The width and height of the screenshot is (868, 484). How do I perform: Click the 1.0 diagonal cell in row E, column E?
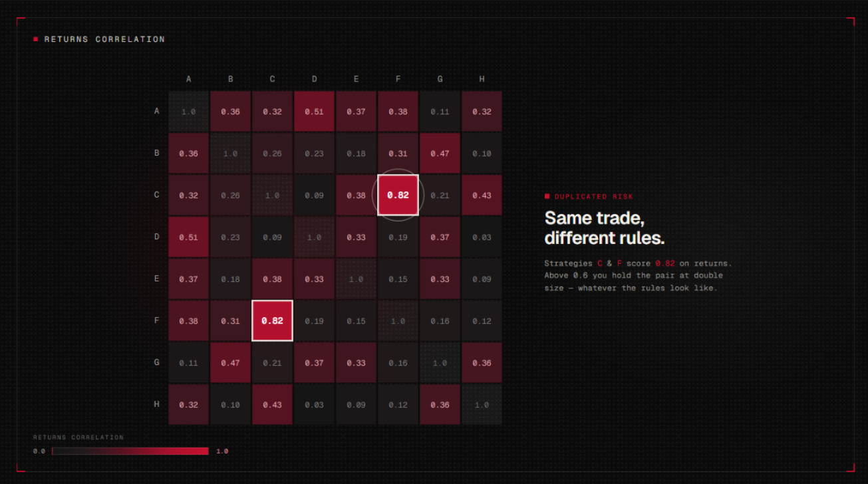pyautogui.click(x=356, y=279)
